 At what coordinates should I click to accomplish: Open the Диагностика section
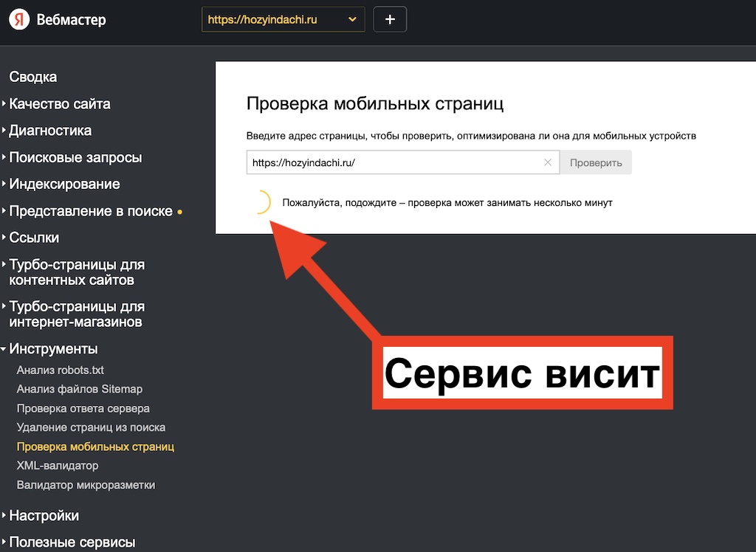pos(50,130)
